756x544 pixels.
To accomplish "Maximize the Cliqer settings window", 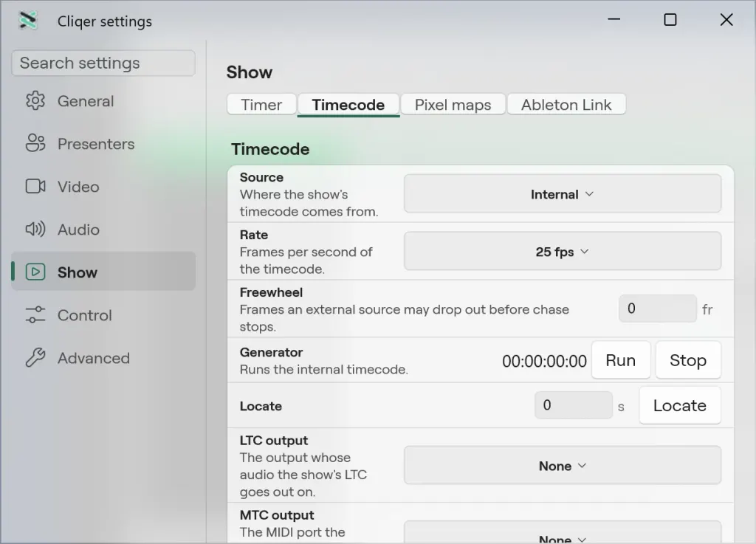I will pos(670,20).
